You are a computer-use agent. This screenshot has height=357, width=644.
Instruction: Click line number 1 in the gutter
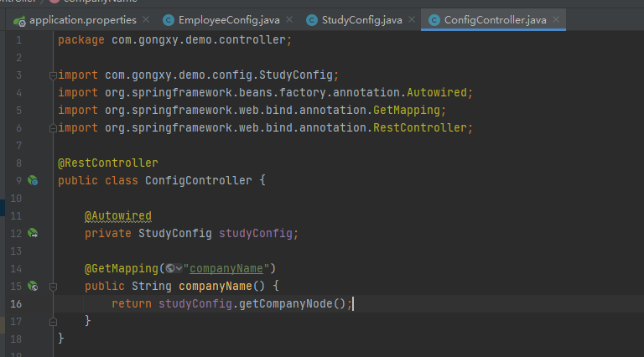[x=19, y=40]
